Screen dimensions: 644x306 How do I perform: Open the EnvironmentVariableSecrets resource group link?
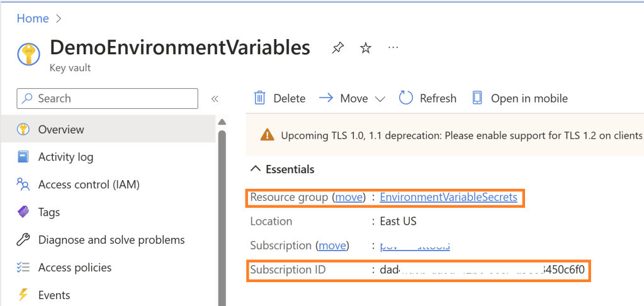click(x=448, y=197)
